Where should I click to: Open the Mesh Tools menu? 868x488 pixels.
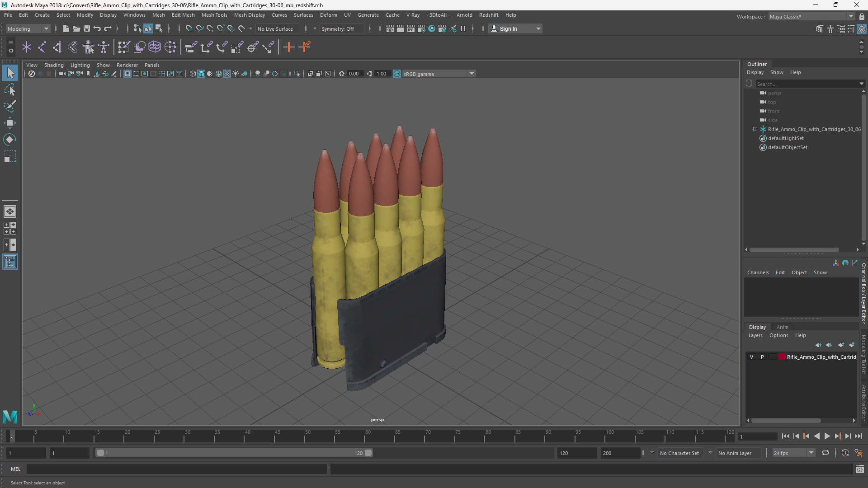click(214, 15)
